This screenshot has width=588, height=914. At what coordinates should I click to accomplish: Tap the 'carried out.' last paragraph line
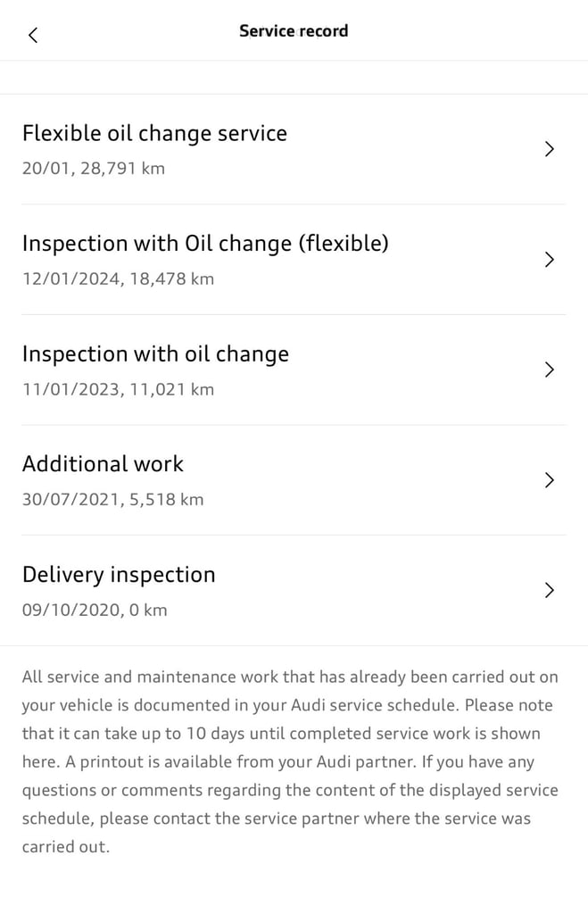coord(66,846)
